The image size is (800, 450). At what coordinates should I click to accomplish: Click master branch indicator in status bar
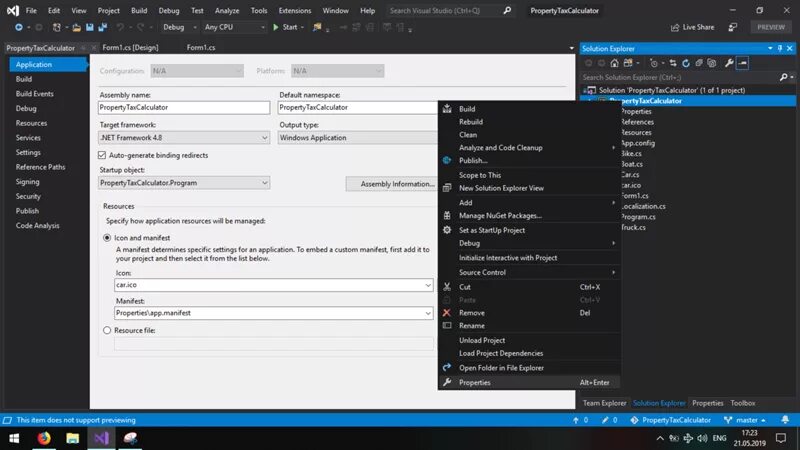coord(745,420)
